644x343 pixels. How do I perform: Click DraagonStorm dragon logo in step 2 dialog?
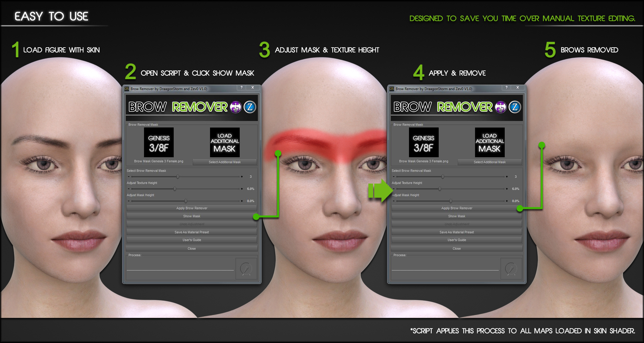tap(236, 107)
